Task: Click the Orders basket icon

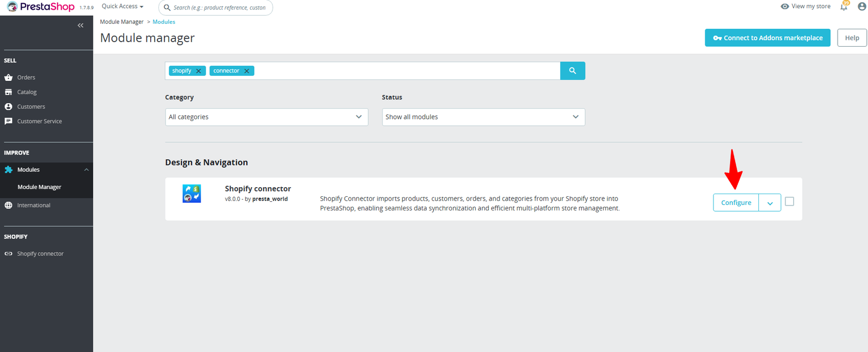Action: coord(8,78)
